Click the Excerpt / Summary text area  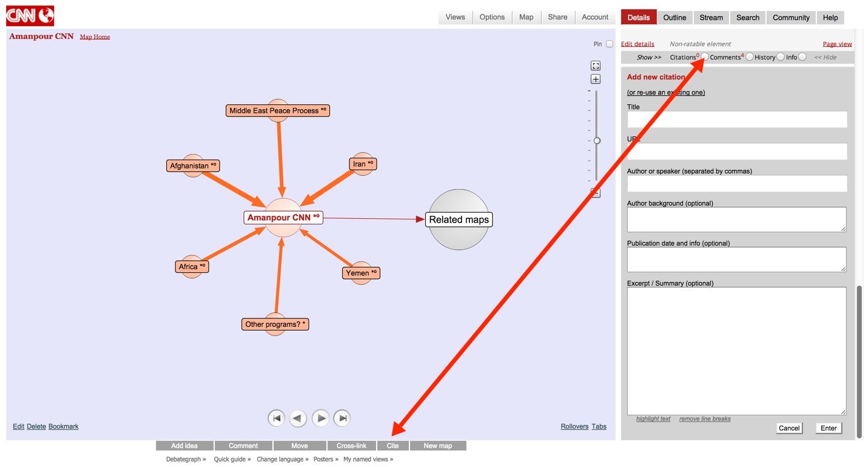click(x=737, y=351)
